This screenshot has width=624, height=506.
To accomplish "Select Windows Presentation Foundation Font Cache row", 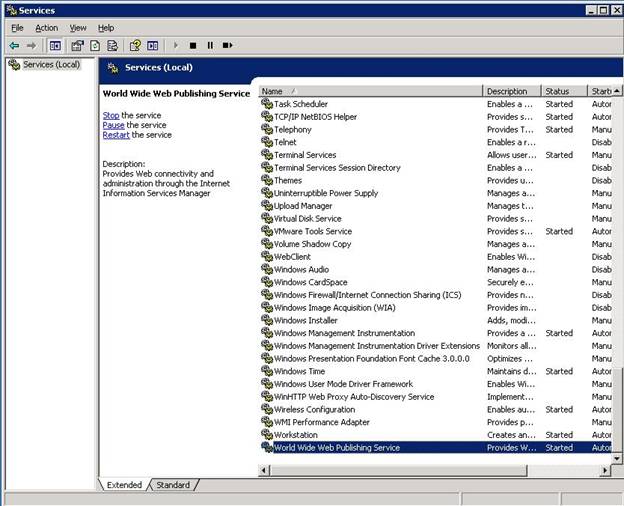I will [436, 358].
